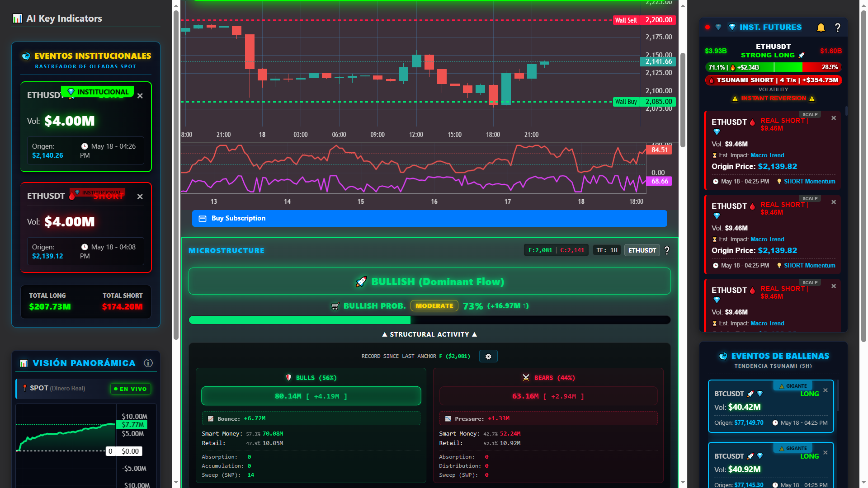Image resolution: width=868 pixels, height=488 pixels.
Task: Click the green INSTITUCIONAL badge
Action: point(98,92)
